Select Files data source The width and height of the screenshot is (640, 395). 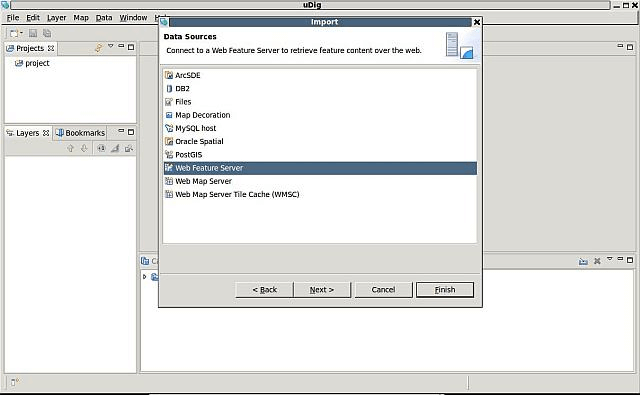tap(320, 102)
